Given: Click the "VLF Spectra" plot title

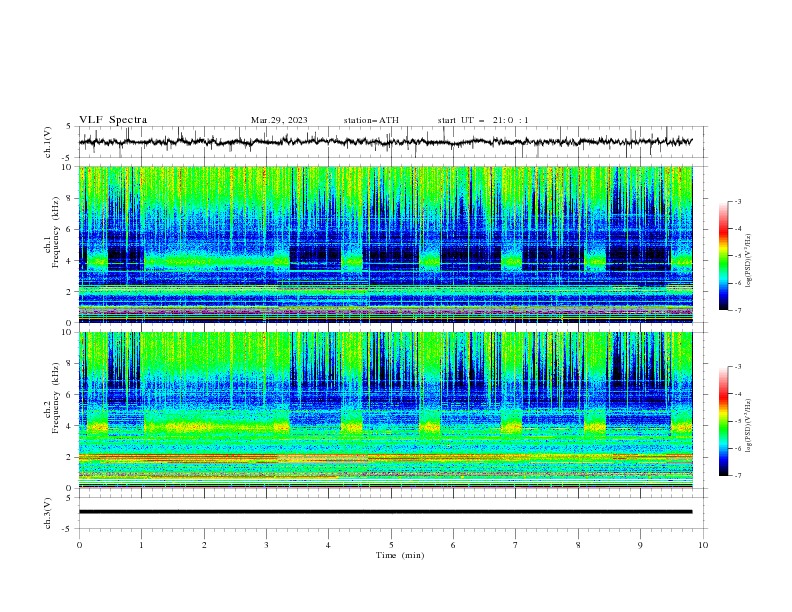Looking at the screenshot, I should click(113, 120).
